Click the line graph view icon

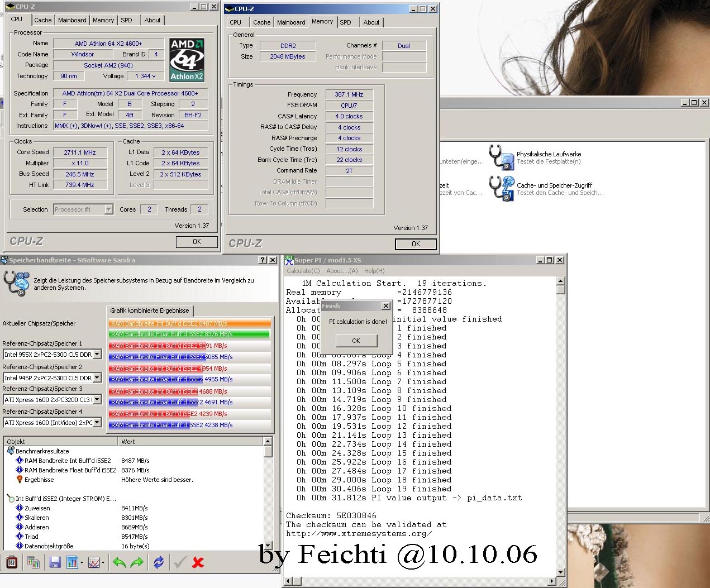94,562
